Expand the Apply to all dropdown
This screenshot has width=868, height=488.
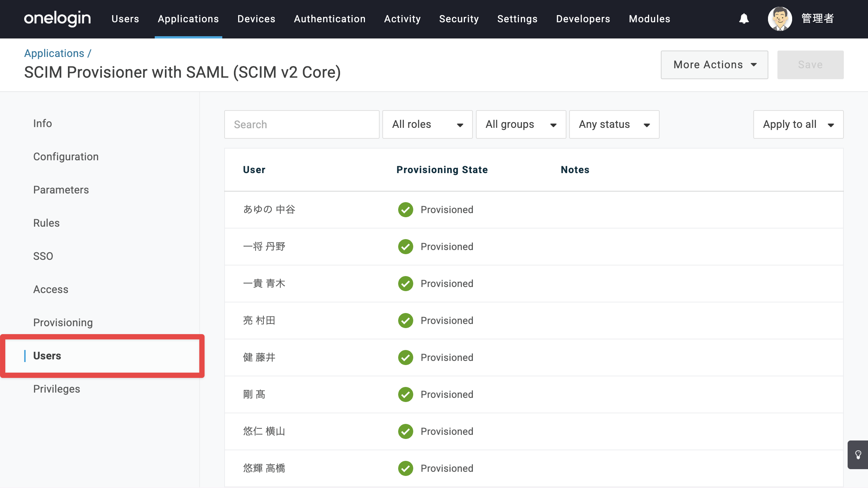(x=798, y=124)
